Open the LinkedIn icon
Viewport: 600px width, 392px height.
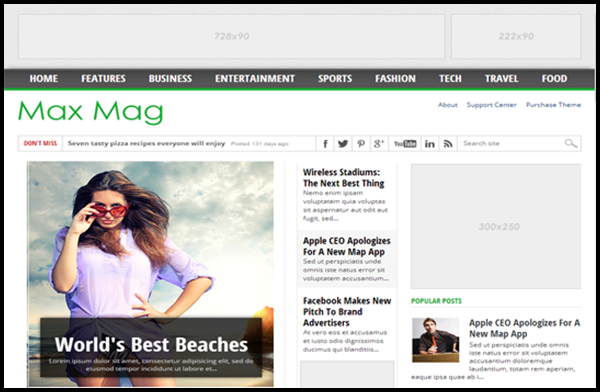point(430,144)
